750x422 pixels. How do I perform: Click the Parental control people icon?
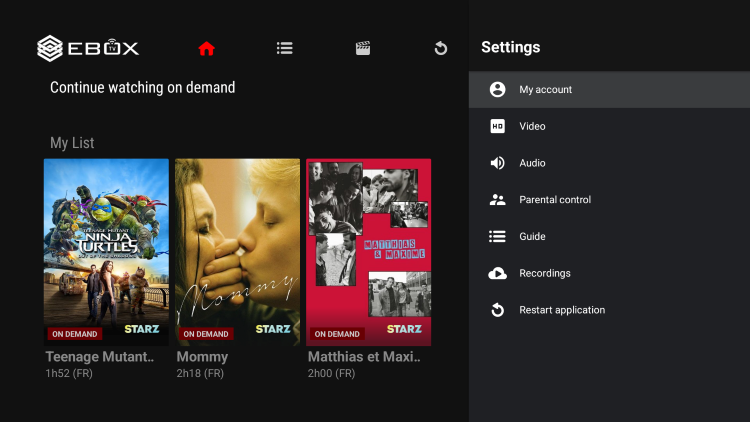click(x=497, y=200)
